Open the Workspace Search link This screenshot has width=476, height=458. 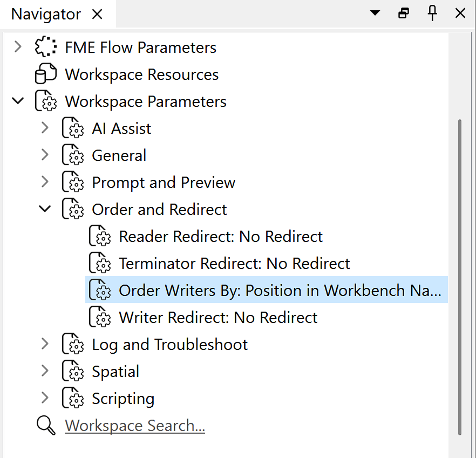click(x=135, y=426)
